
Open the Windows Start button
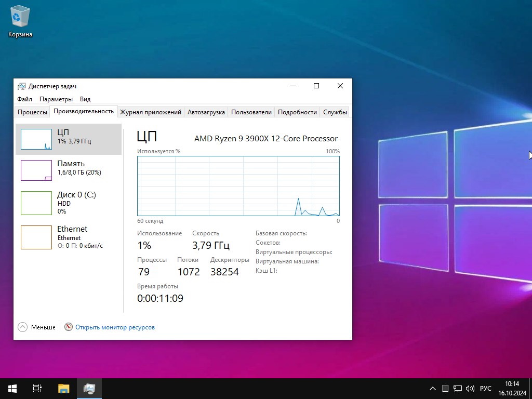click(x=12, y=389)
